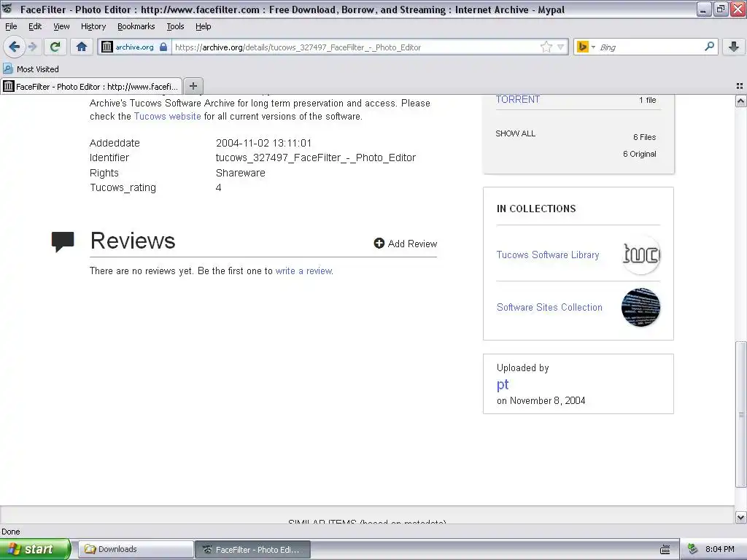Image resolution: width=747 pixels, height=560 pixels.
Task: Click the Add Review plus icon
Action: coord(379,244)
